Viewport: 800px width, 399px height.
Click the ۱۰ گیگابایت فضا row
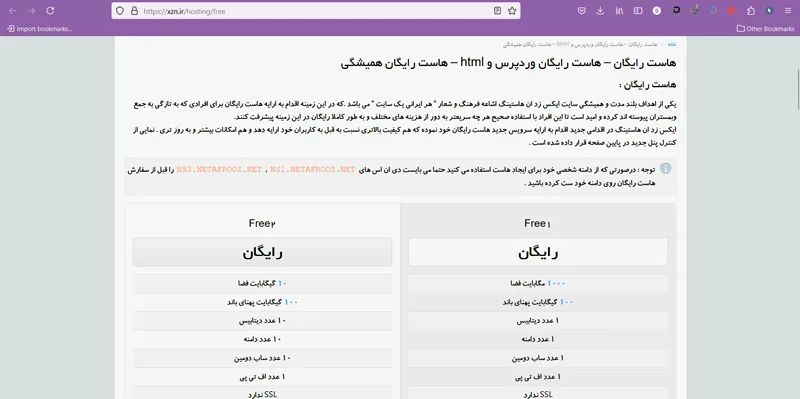[262, 283]
